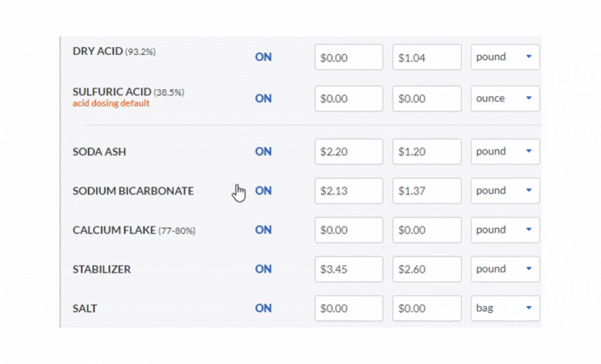Image resolution: width=601 pixels, height=364 pixels.
Task: Open Salt bag unit dropdown
Action: pos(505,308)
